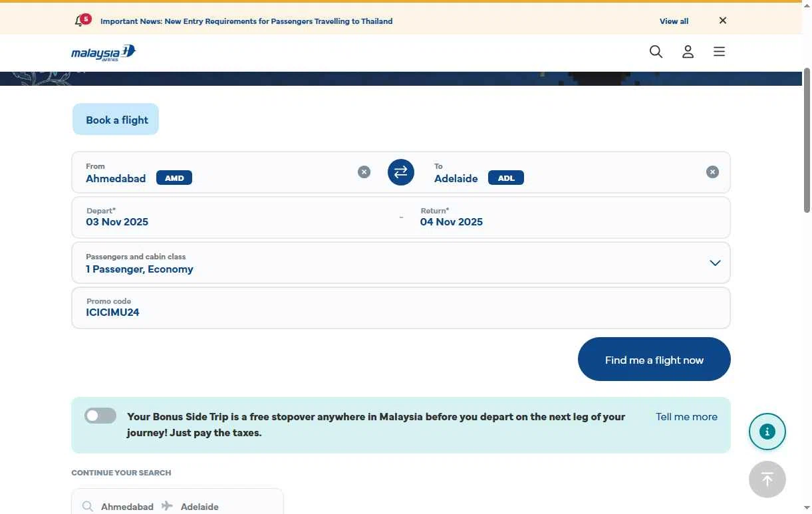
Task: Dismiss the Important News banner
Action: tap(723, 21)
